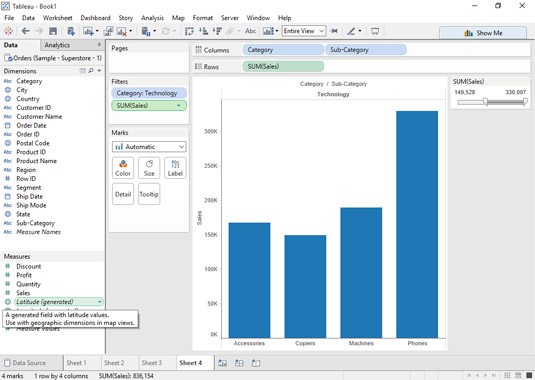Click the Undo back arrow
535x380 pixels.
(x=25, y=31)
